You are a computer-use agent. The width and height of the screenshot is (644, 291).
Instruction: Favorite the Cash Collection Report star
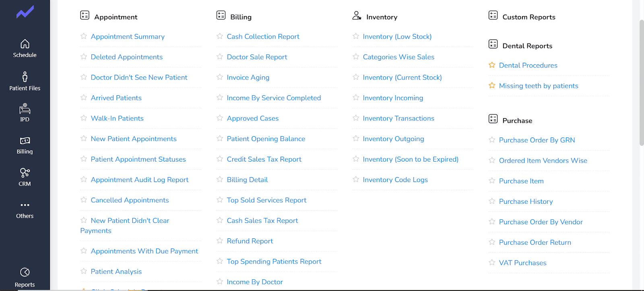220,36
